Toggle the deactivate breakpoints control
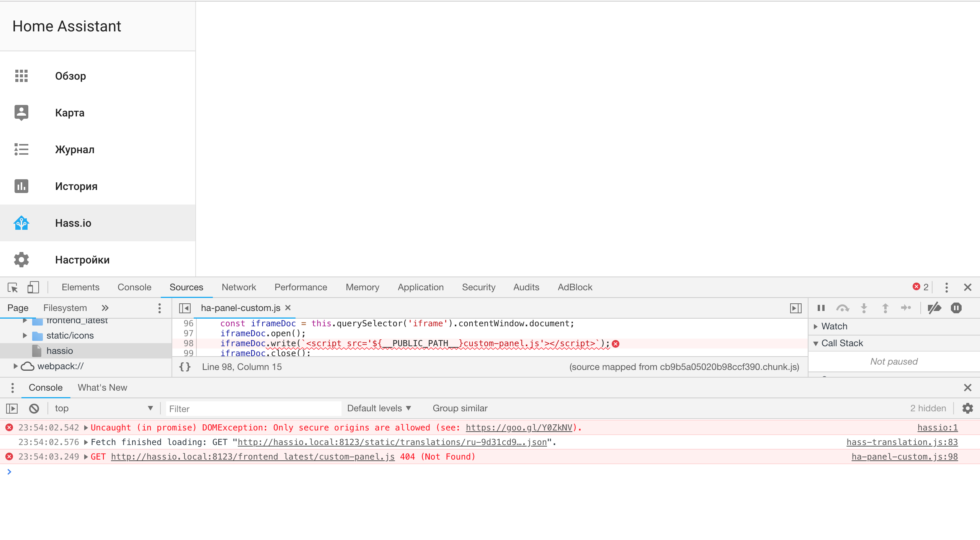The width and height of the screenshot is (980, 540). click(934, 308)
